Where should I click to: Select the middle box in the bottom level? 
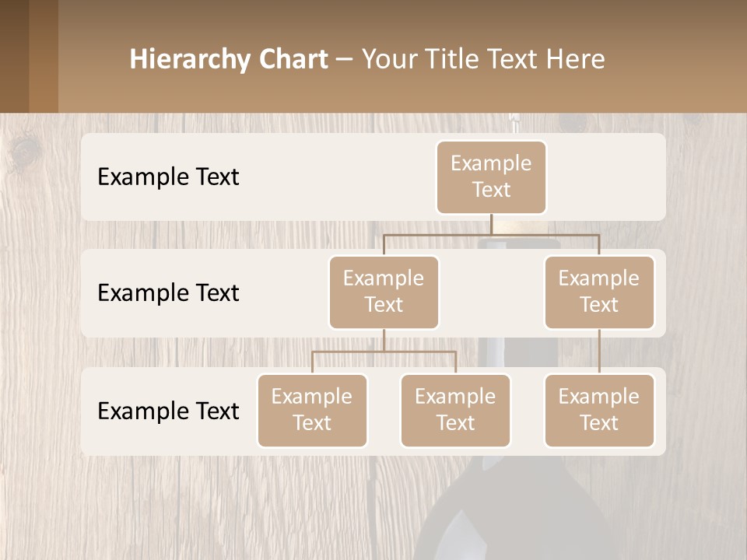coord(455,410)
